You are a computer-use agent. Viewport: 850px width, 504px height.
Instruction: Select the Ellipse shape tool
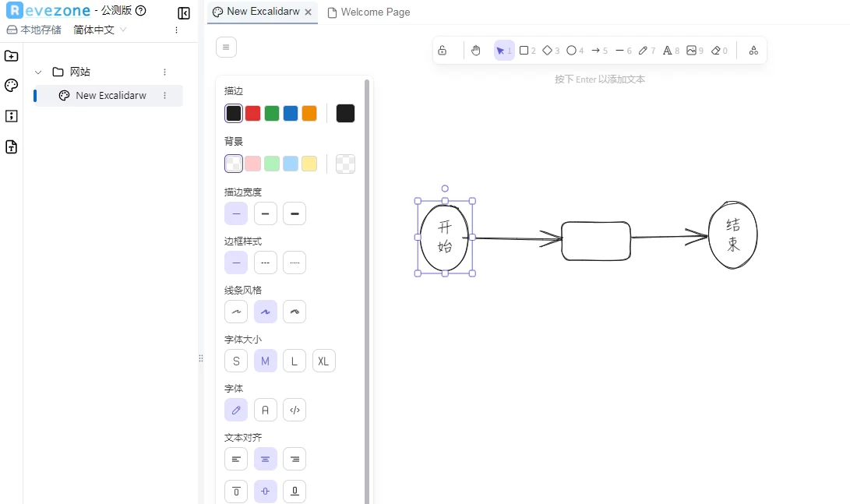tap(572, 51)
